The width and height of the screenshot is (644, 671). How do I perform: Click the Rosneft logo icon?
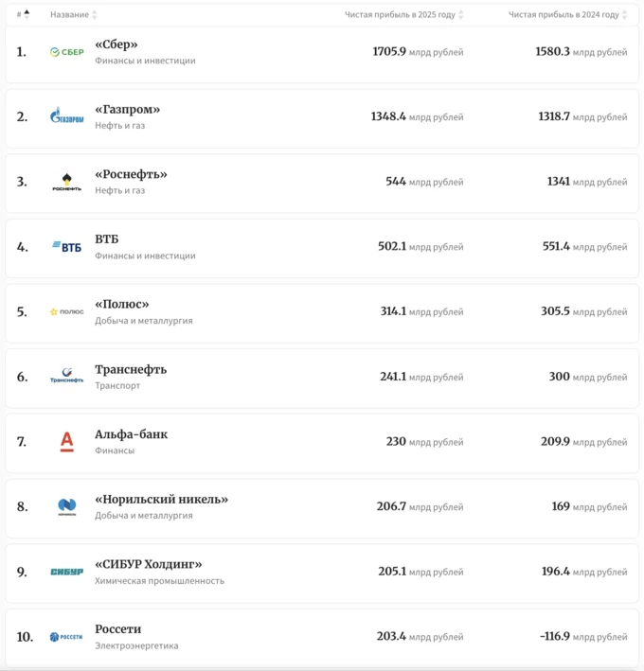(x=67, y=182)
